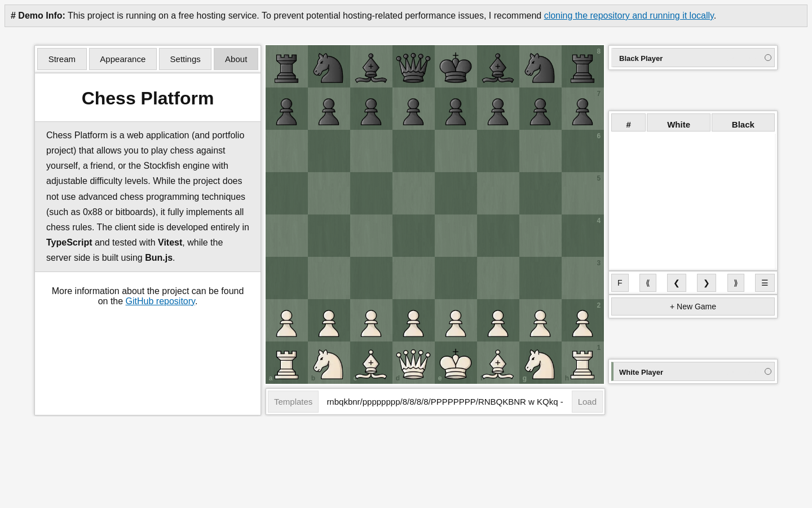Open the Settings tab
812x508 pixels.
tap(185, 59)
